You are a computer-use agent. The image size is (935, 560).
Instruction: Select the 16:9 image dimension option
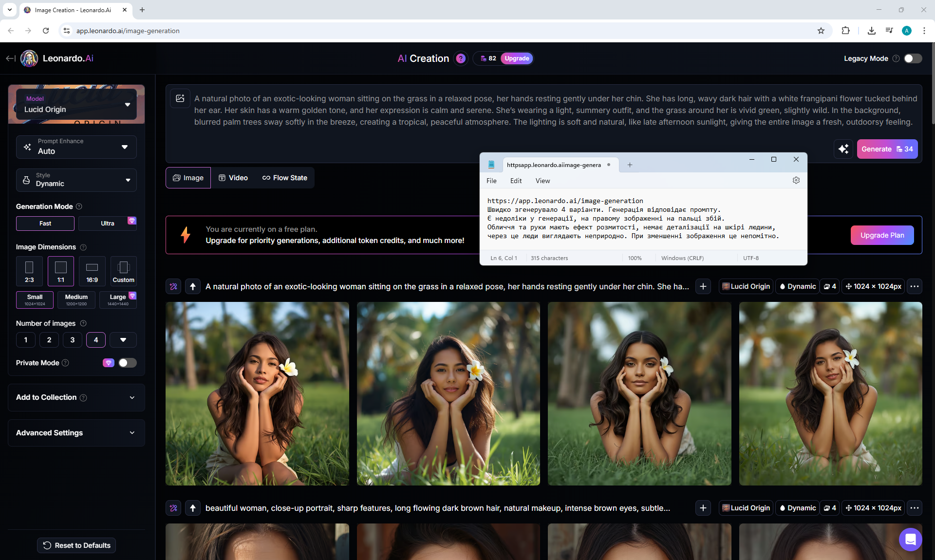[x=92, y=271]
